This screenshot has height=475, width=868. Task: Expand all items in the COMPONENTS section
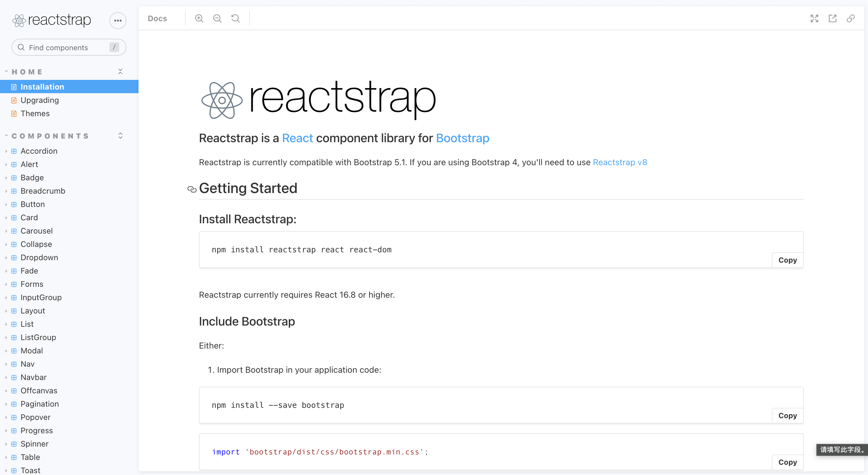click(x=120, y=136)
